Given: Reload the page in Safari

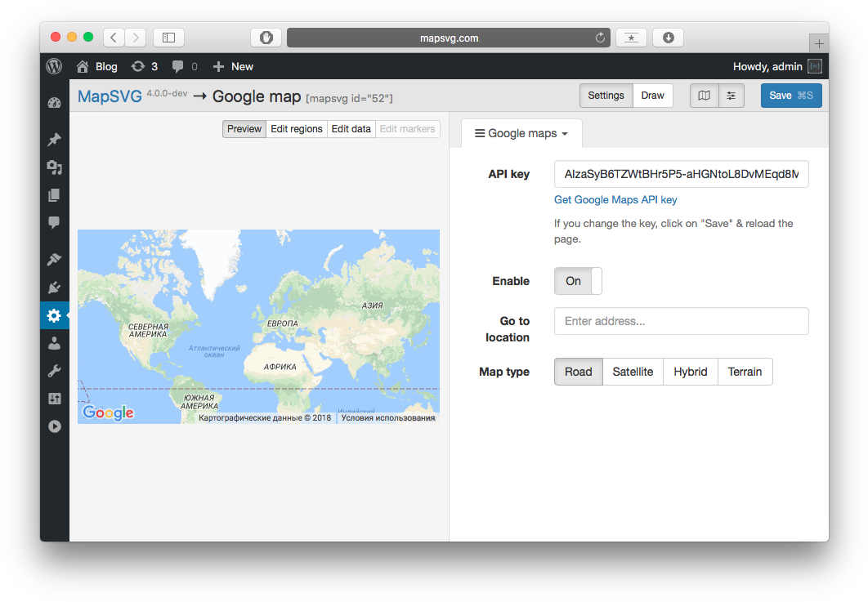Looking at the screenshot, I should (600, 38).
